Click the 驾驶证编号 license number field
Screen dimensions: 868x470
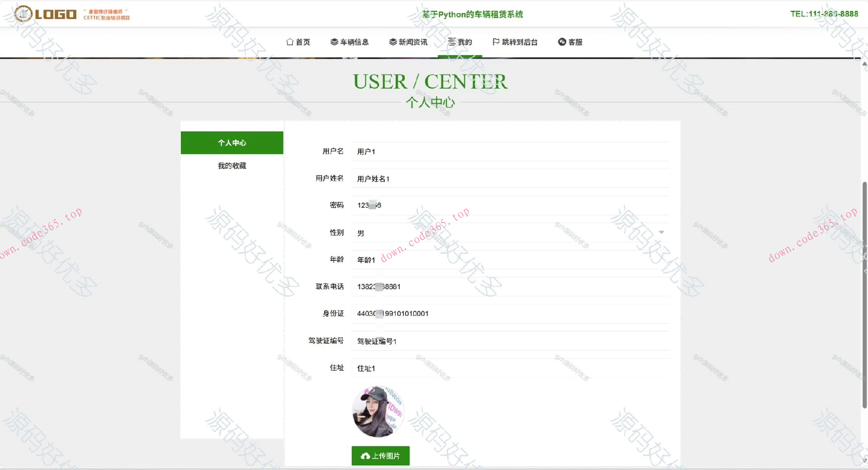click(510, 341)
